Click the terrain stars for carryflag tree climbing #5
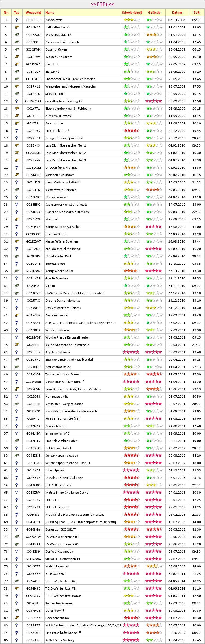The image size is (205, 644). (154, 101)
